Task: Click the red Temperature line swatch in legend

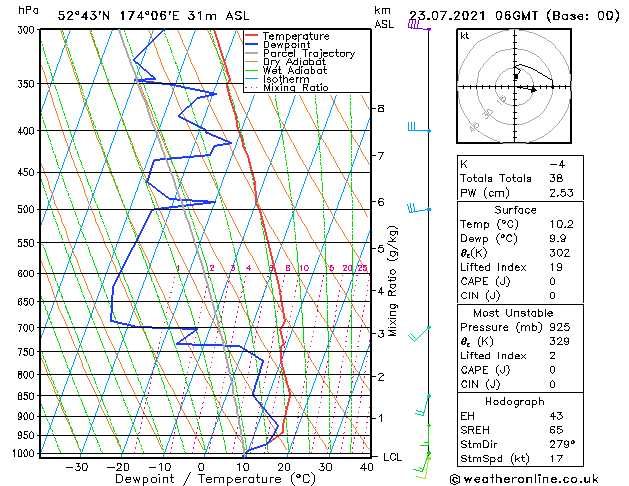Action: coord(252,36)
